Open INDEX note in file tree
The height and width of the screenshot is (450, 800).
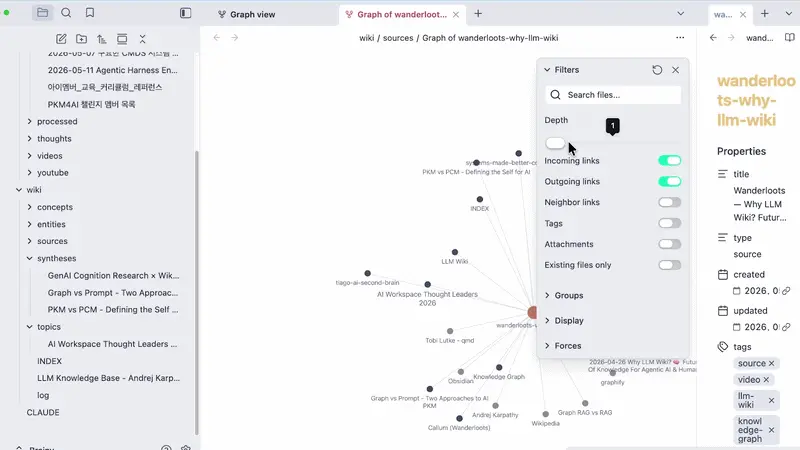coord(49,361)
